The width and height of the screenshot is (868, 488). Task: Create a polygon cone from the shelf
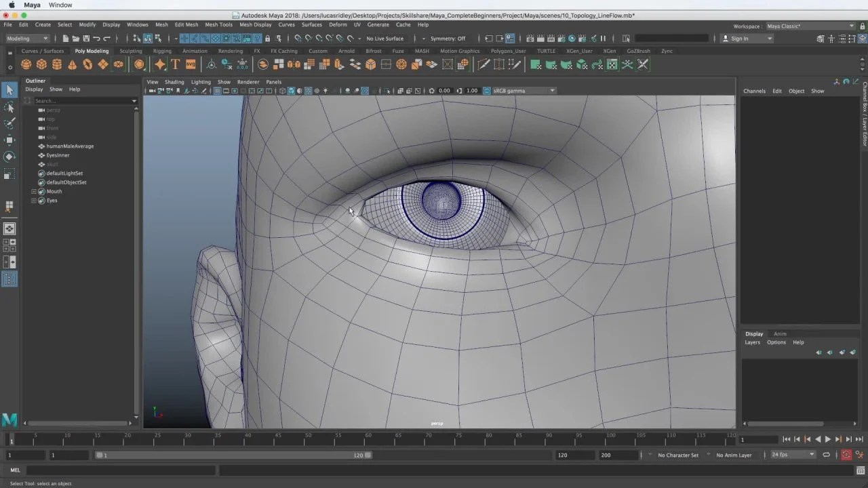72,64
